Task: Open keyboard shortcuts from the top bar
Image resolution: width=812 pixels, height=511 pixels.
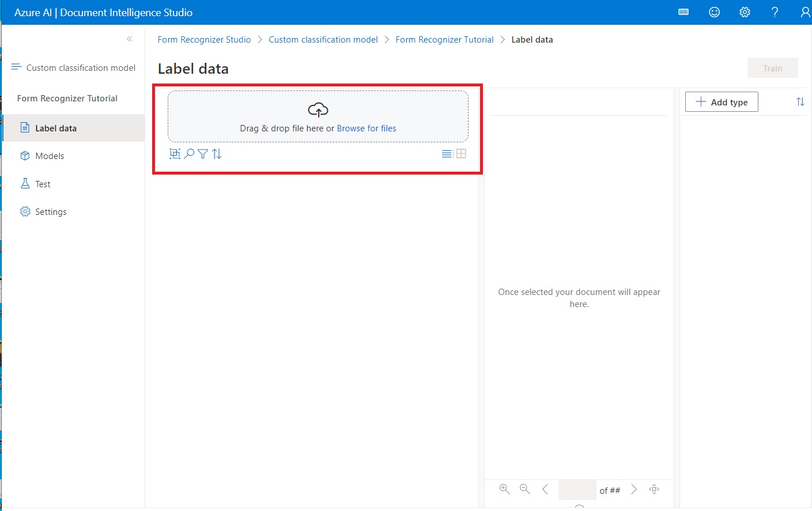Action: (x=683, y=12)
